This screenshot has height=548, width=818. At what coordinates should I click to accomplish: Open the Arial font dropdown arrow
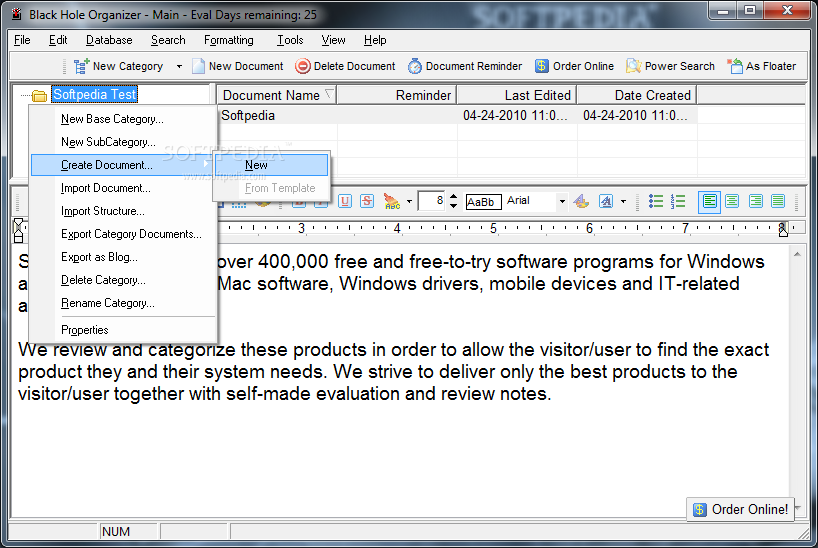pos(562,201)
